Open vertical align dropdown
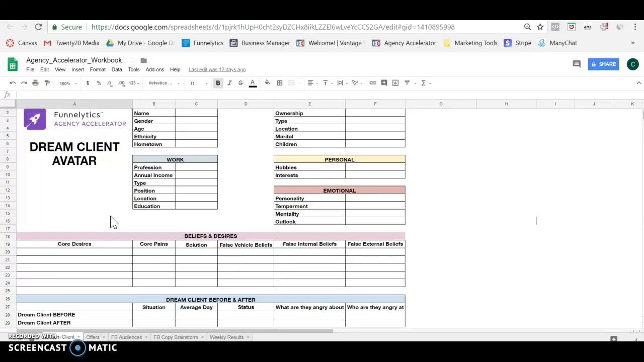Image resolution: width=644 pixels, height=362 pixels. coord(328,83)
